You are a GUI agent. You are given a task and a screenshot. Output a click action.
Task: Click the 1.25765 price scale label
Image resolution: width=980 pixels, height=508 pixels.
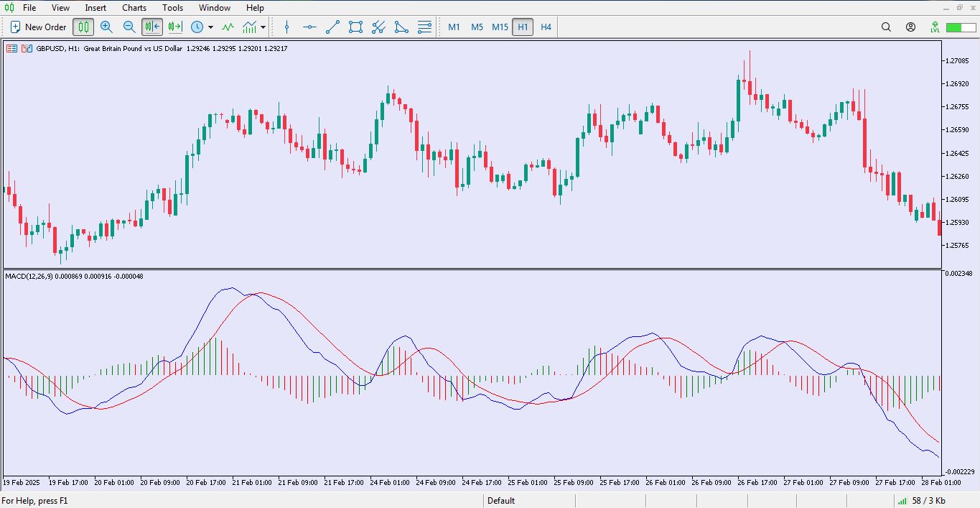(958, 246)
